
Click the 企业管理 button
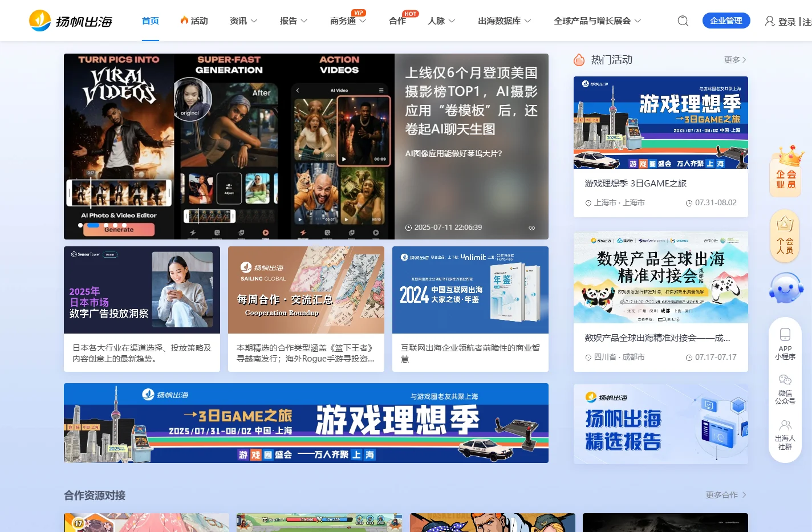[726, 21]
